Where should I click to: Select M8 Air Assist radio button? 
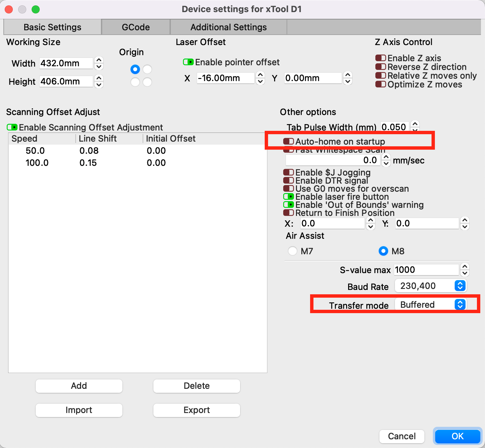click(x=383, y=251)
